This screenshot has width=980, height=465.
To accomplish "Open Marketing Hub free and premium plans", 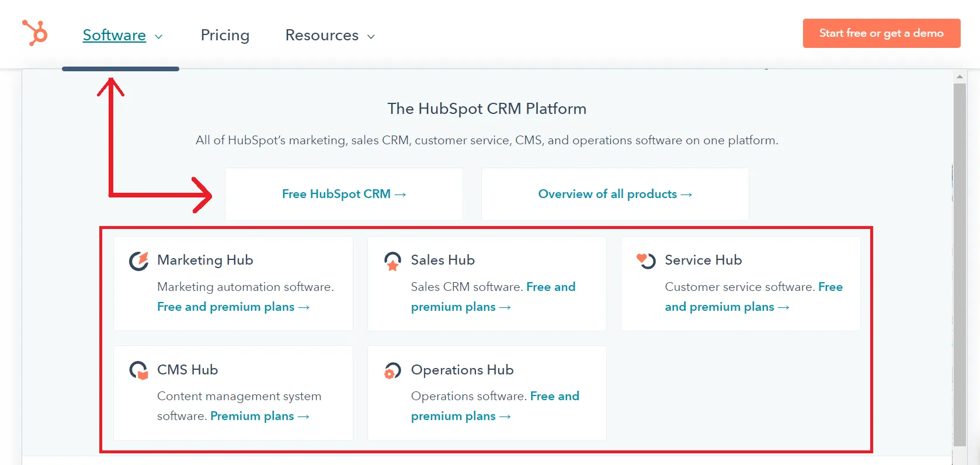I will pyautogui.click(x=232, y=307).
